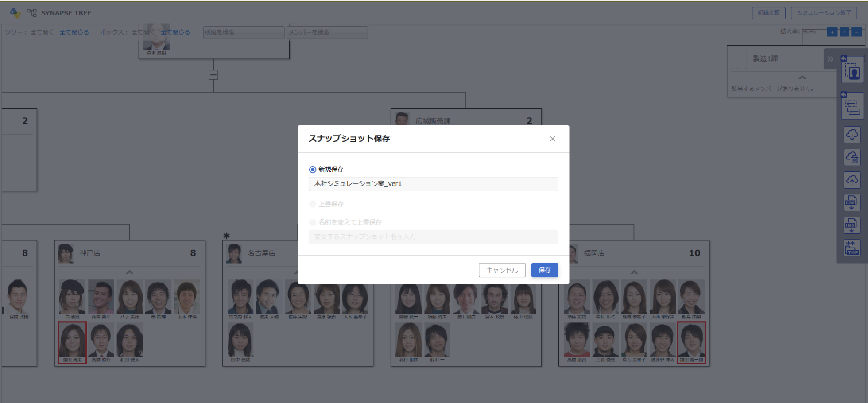This screenshot has width=868, height=403.
Task: Collapse 製造1課 box chevron
Action: 802,77
